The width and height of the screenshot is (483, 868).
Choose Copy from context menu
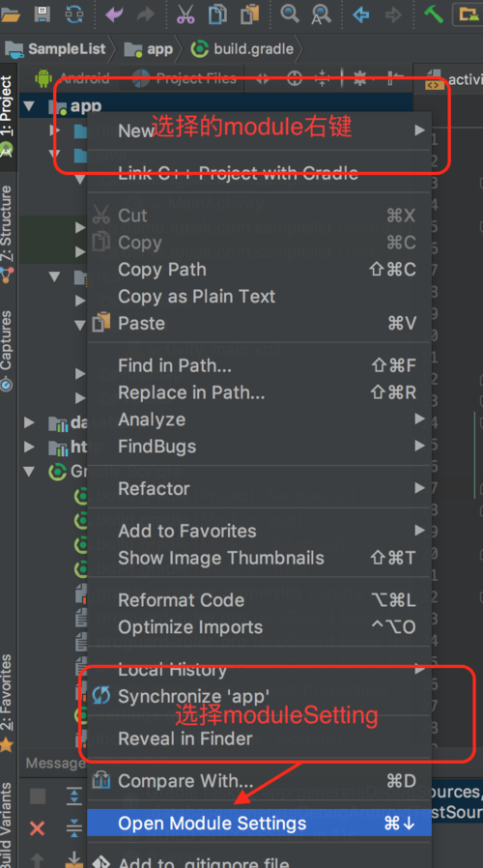(x=259, y=242)
